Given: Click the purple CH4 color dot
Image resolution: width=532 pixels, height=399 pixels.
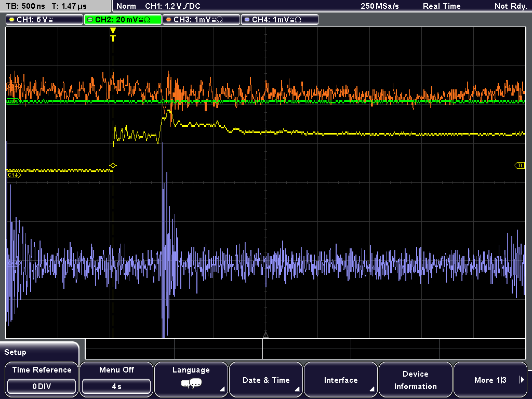Looking at the screenshot, I should pyautogui.click(x=247, y=20).
